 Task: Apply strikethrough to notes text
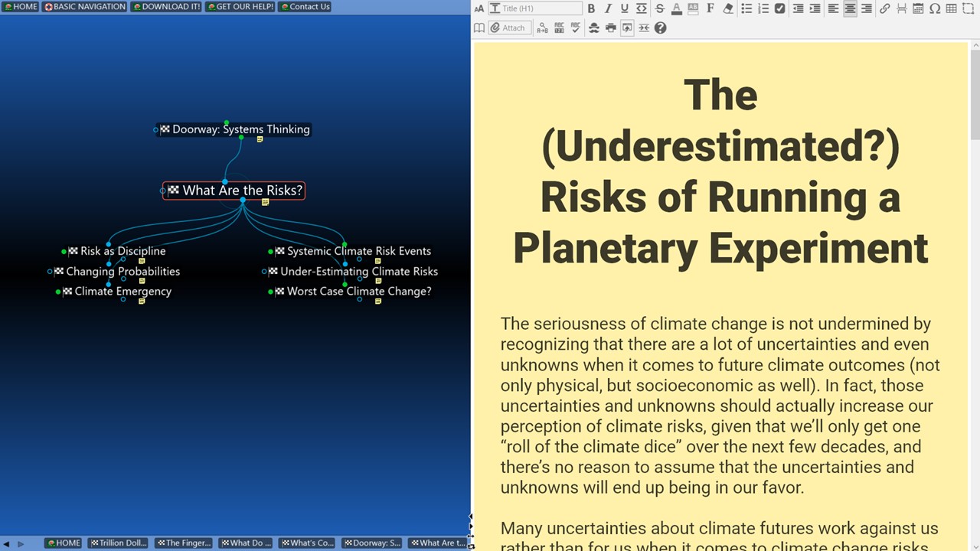pos(660,8)
